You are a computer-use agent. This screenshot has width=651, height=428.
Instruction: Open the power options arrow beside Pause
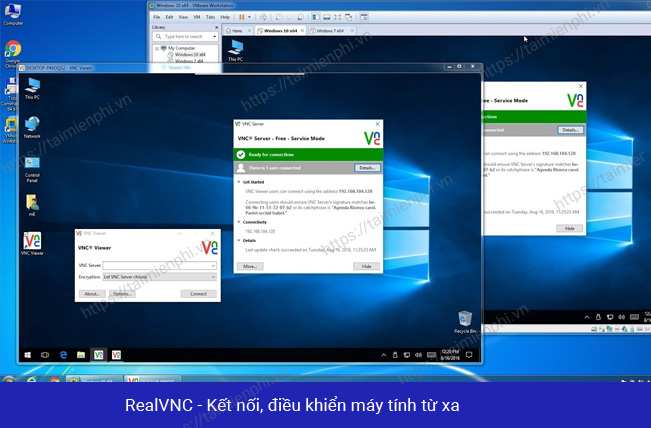(249, 17)
